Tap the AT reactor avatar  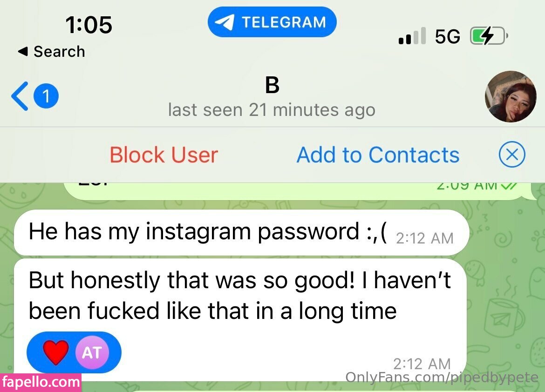pos(92,352)
